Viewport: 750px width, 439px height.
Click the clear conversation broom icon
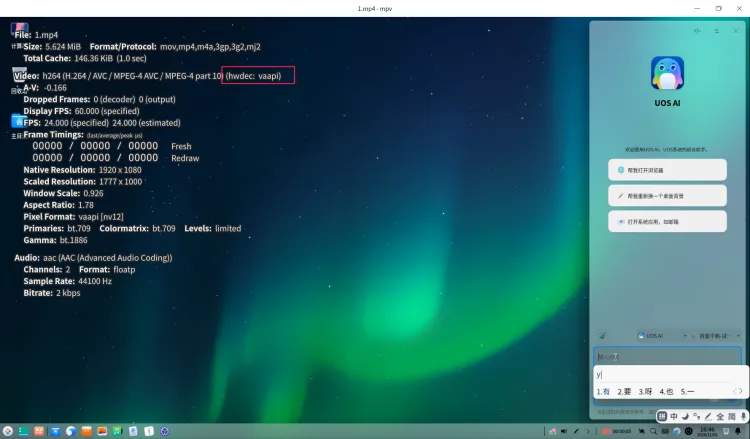pyautogui.click(x=602, y=336)
